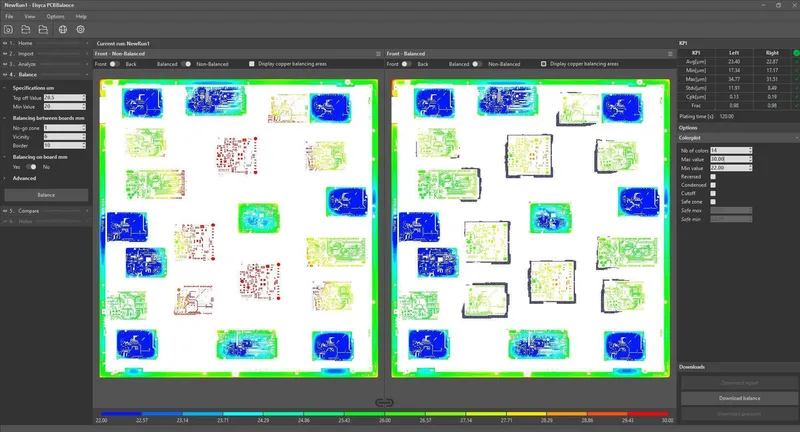Click the open folder toolbar icon

tap(26, 30)
